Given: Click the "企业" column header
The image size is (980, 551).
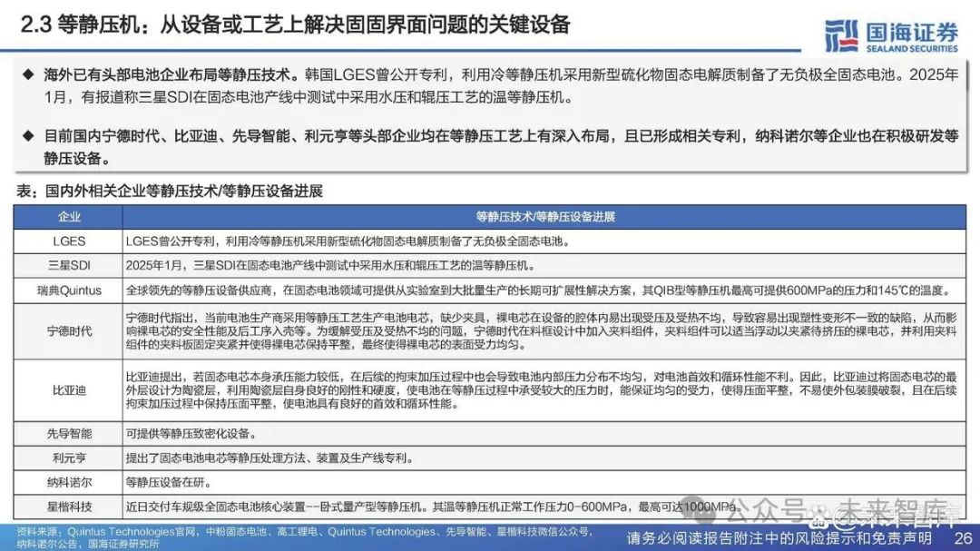Looking at the screenshot, I should [68, 217].
